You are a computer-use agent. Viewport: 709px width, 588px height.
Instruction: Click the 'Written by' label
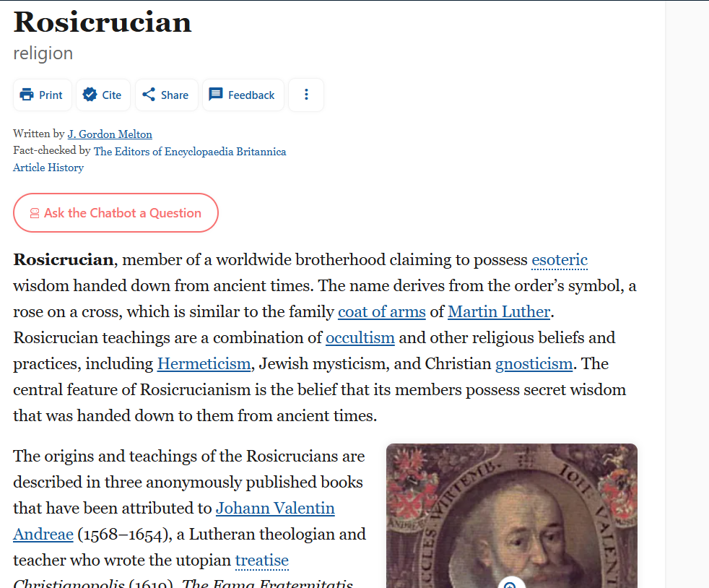point(39,134)
